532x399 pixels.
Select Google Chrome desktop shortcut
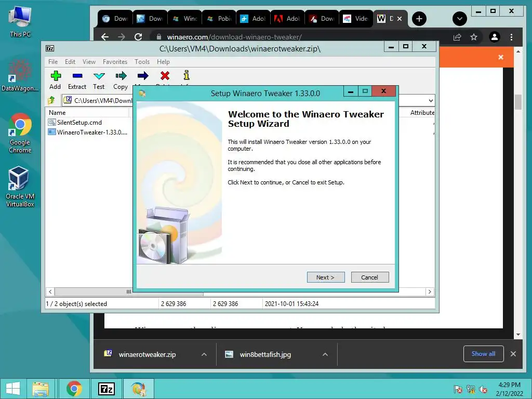[20, 133]
